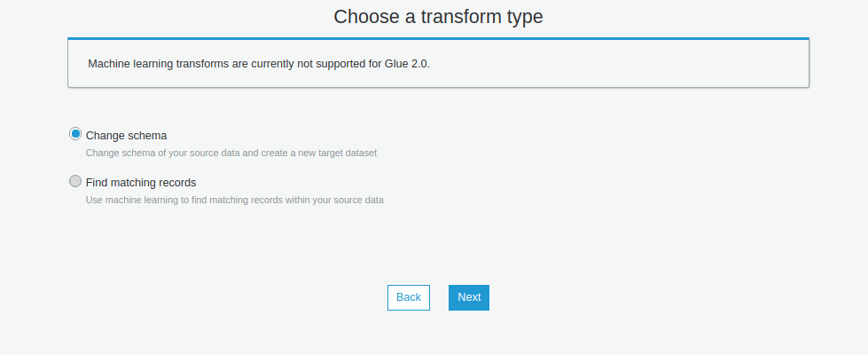
Task: Click the word "schema" in Change schema label
Action: click(147, 136)
